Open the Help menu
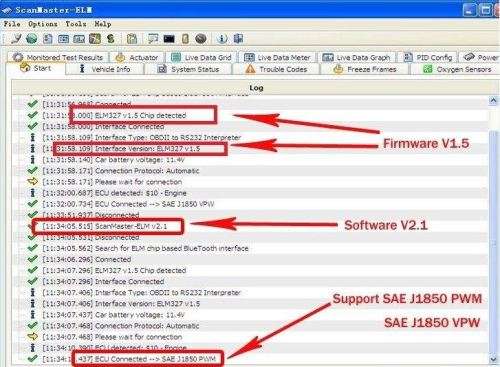500x367 pixels. (103, 24)
